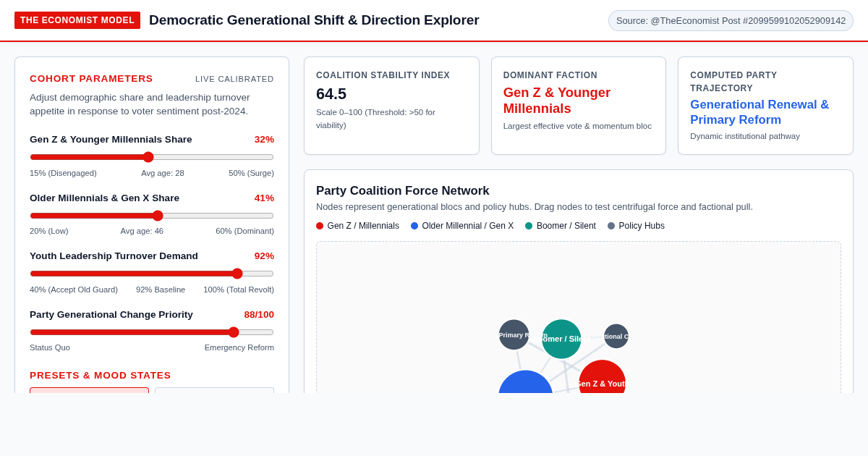The image size is (868, 456).
Task: Click the 64.5 stability index value
Action: [331, 94]
